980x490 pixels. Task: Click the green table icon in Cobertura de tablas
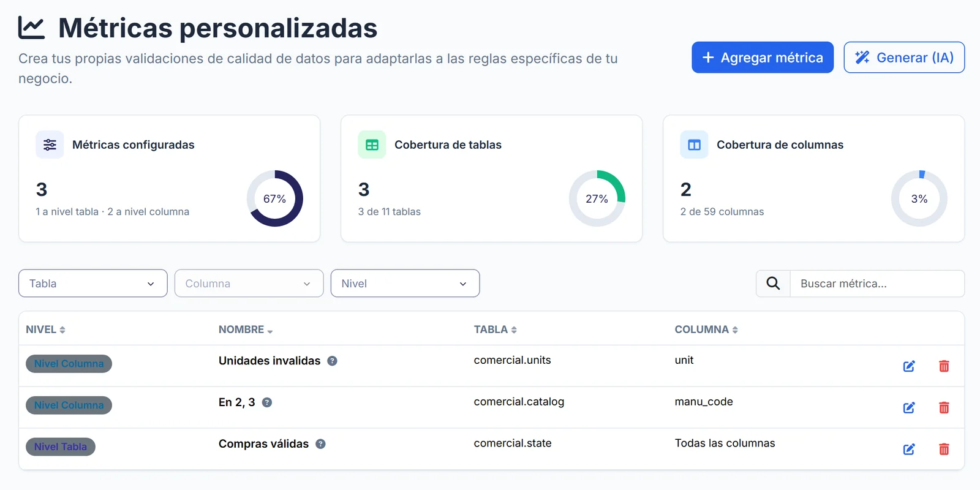click(372, 145)
